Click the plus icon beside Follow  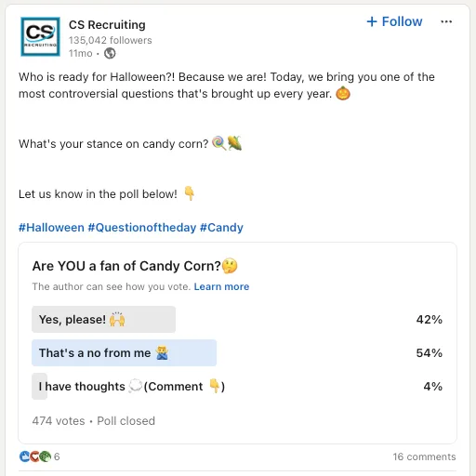372,21
